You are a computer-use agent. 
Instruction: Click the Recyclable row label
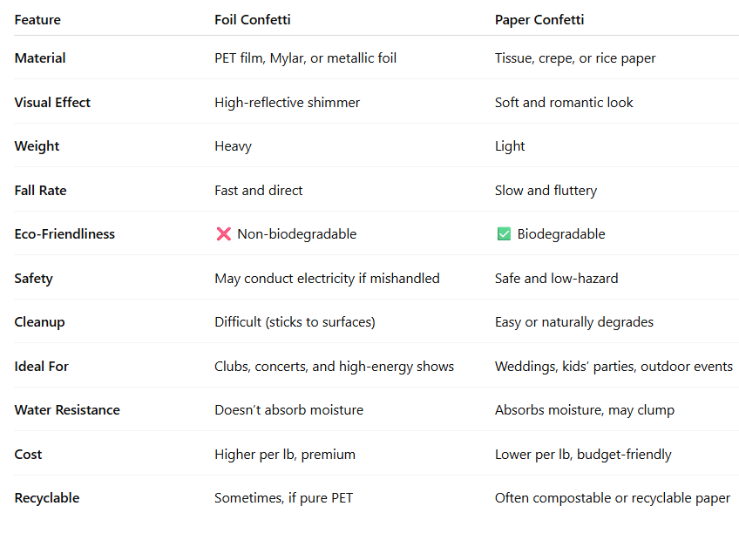click(47, 498)
